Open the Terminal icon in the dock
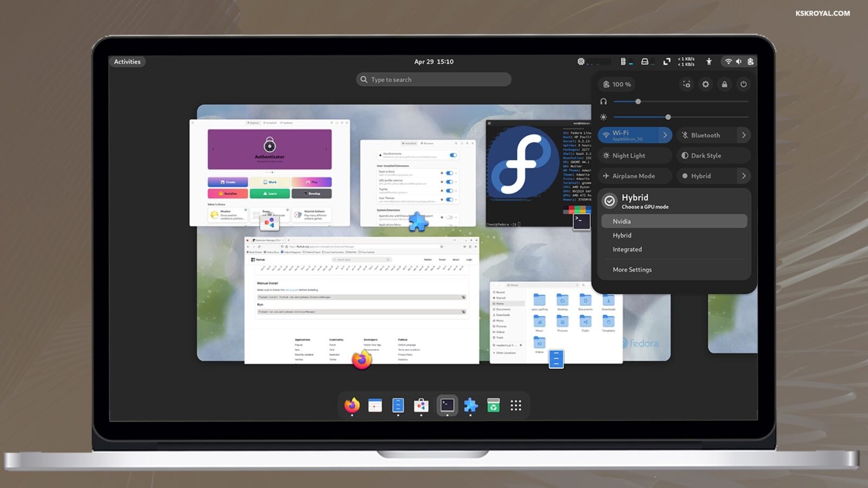The height and width of the screenshot is (488, 868). coord(446,405)
